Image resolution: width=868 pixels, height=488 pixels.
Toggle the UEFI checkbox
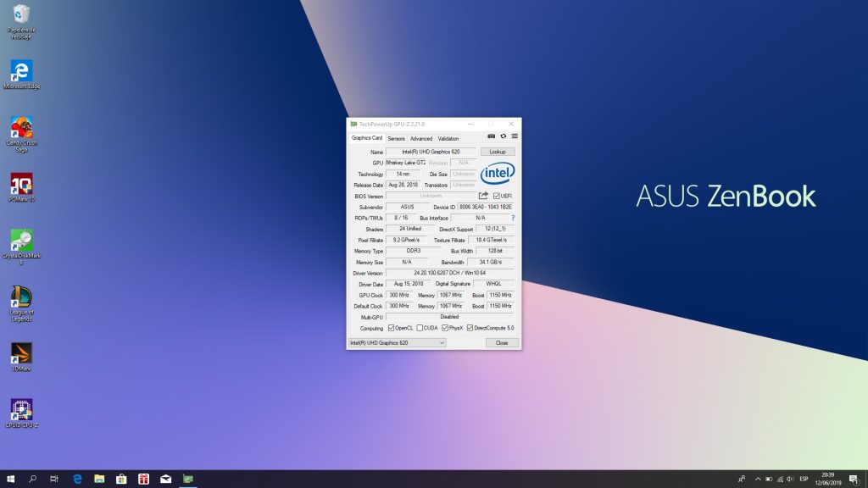point(497,196)
